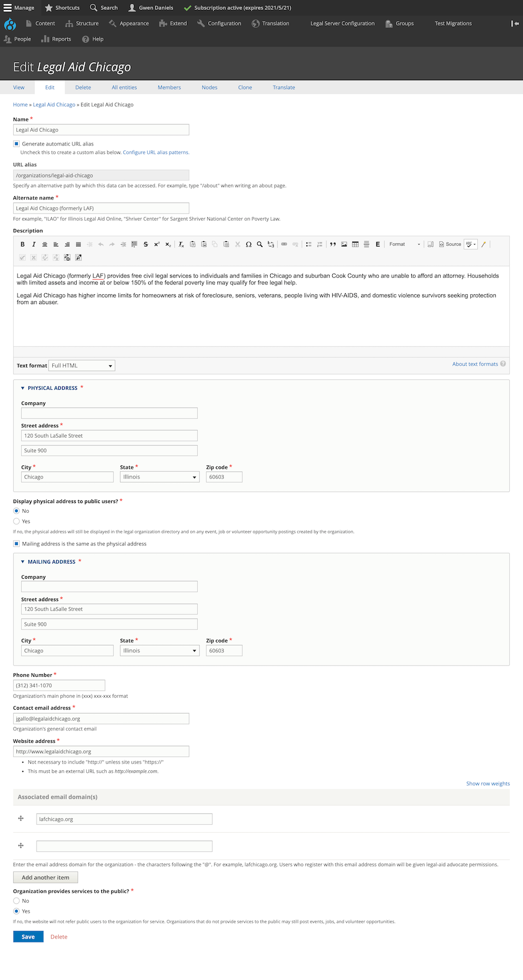Apply superscript formatting
523x980 pixels.
[x=157, y=244]
